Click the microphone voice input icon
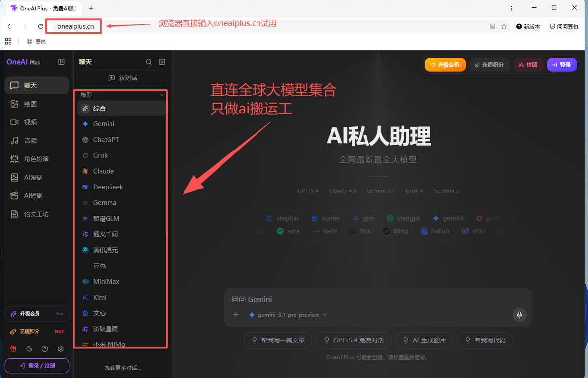Viewport: 588px width, 378px height. 519,315
